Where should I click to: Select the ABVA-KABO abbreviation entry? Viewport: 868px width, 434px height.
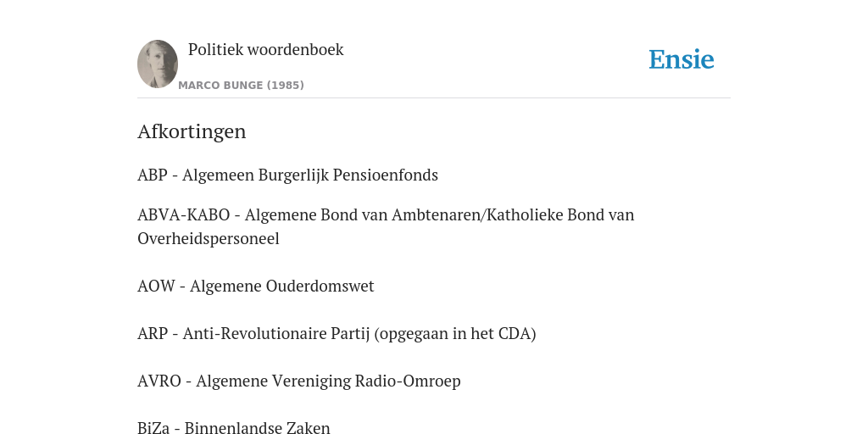(x=386, y=226)
